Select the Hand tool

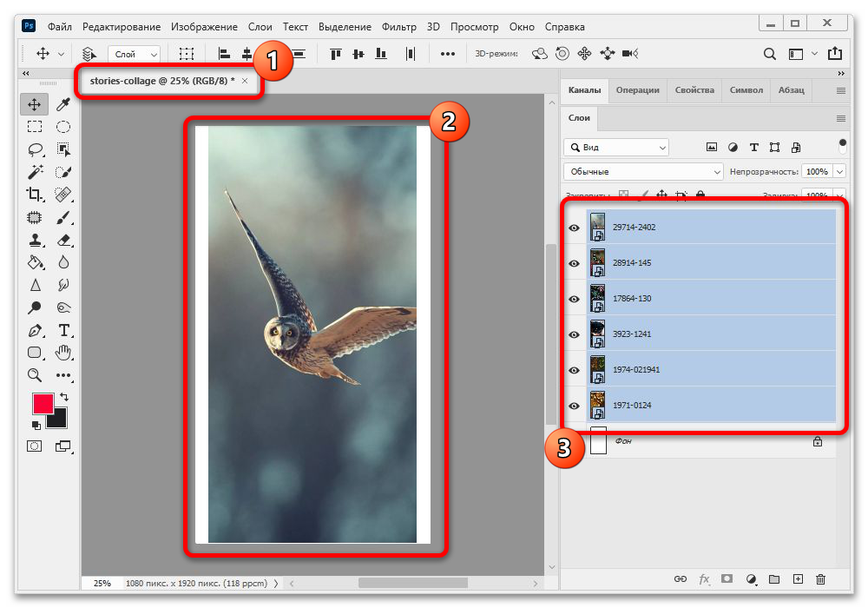[63, 353]
